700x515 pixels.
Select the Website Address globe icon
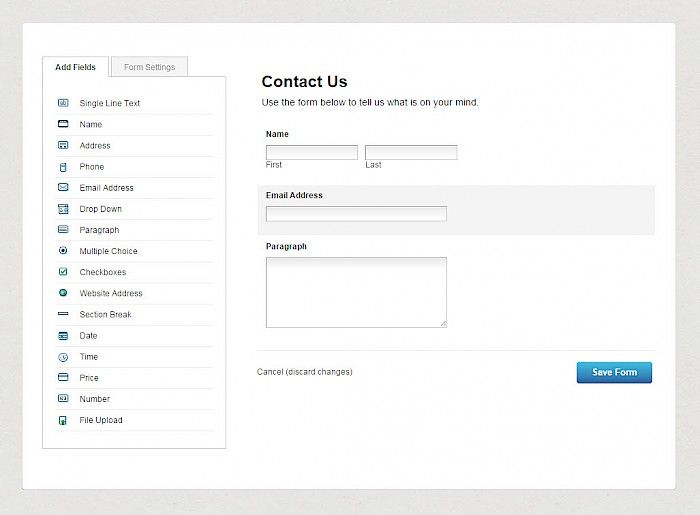click(x=63, y=293)
